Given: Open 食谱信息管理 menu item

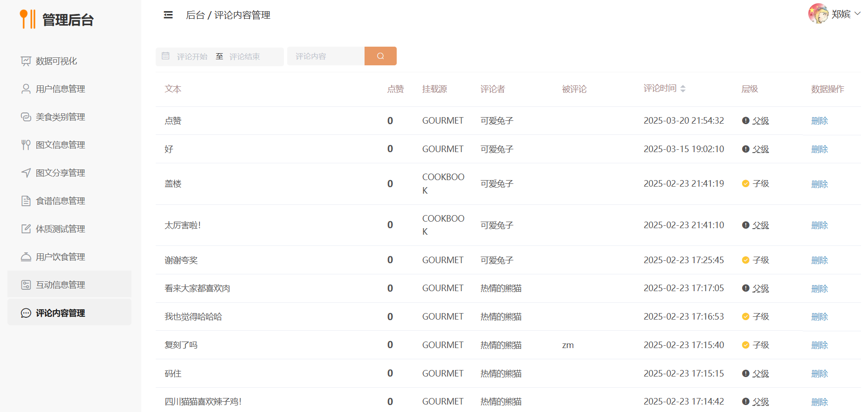Looking at the screenshot, I should click(x=69, y=201).
